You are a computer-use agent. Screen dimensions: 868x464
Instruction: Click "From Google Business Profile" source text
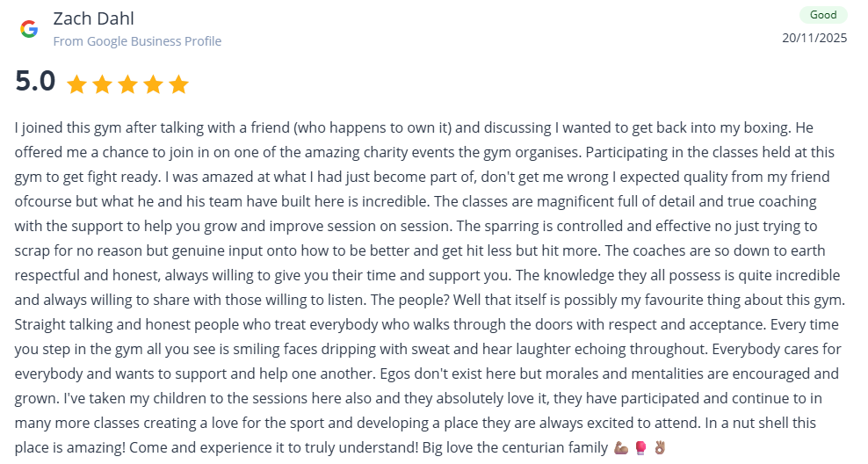coord(137,41)
